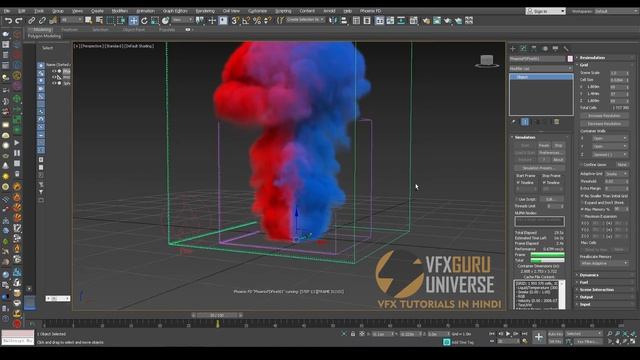Switch to the Utilities command panel tab
This screenshot has height=360, width=640.
click(x=566, y=49)
